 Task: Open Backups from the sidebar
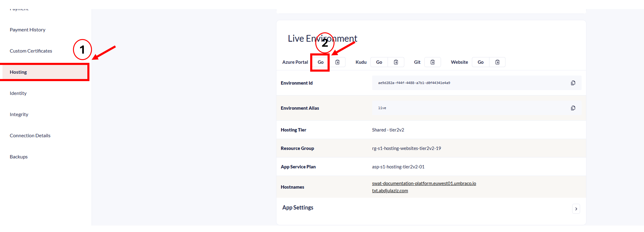(x=19, y=157)
